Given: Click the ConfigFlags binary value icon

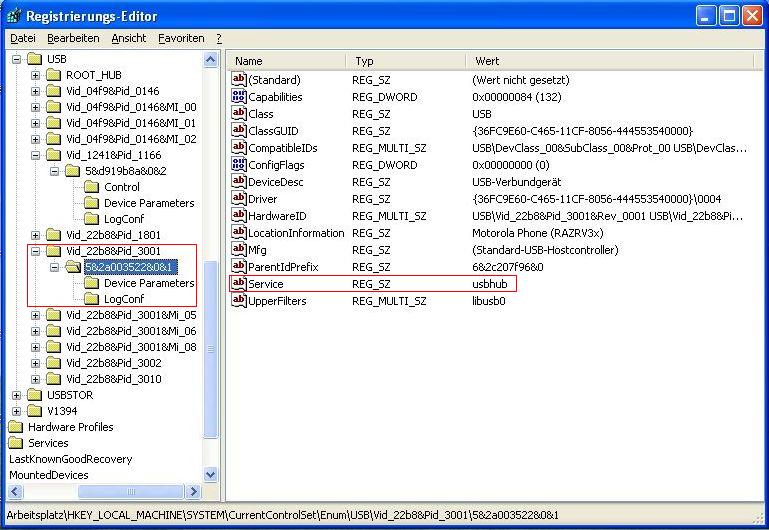Looking at the screenshot, I should 239,165.
